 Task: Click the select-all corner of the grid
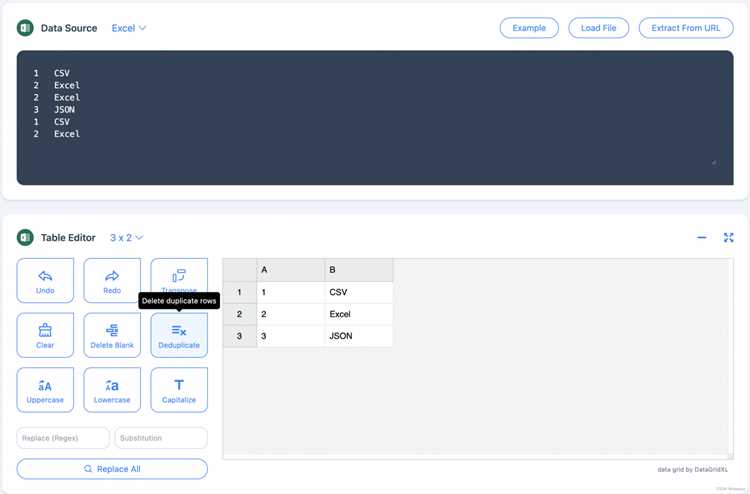(x=240, y=270)
